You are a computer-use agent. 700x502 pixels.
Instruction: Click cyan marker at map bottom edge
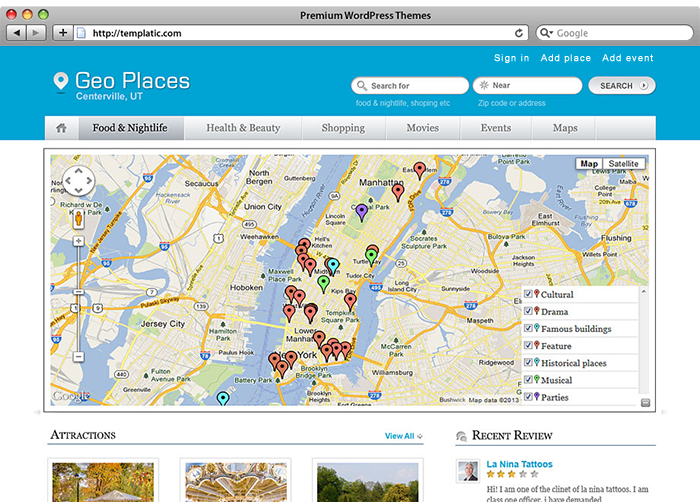(x=223, y=398)
